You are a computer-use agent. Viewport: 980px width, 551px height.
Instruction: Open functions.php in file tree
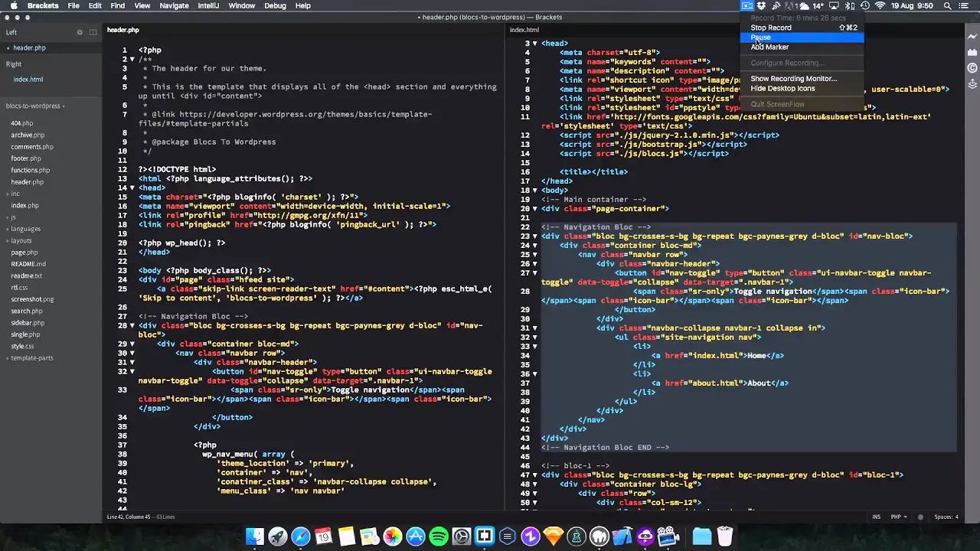30,171
